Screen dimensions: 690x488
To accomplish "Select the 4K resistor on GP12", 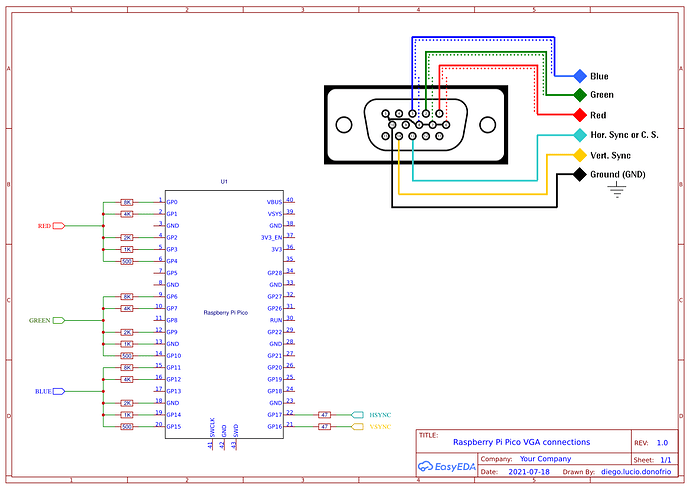I will click(x=127, y=379).
